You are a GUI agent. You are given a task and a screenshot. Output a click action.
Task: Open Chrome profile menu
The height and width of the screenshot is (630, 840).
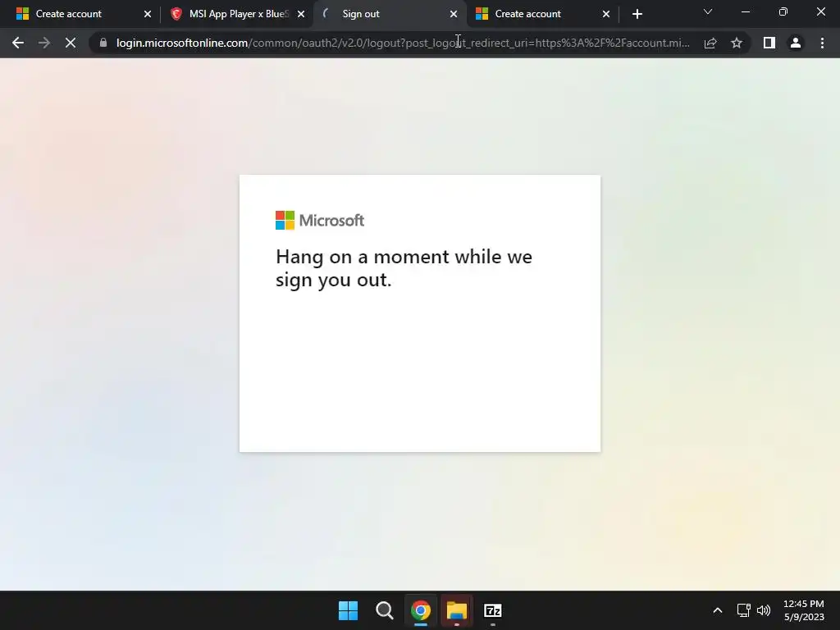(x=796, y=43)
